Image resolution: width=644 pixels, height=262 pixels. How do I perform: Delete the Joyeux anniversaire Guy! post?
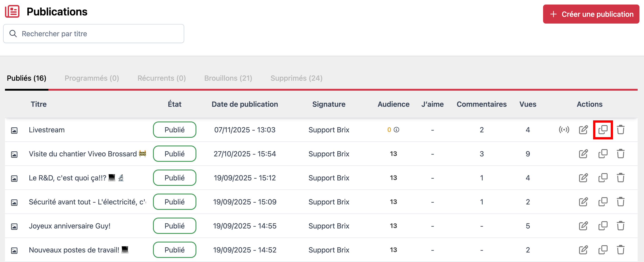620,226
